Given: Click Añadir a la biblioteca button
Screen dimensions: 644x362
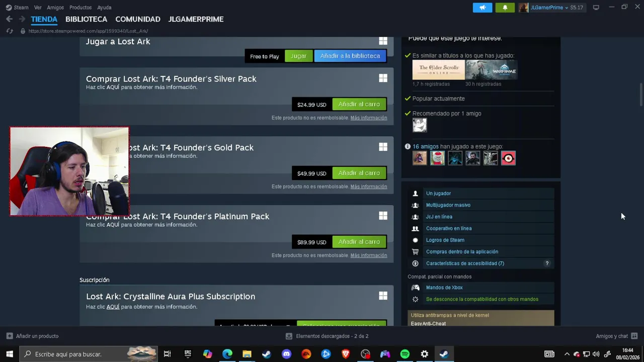Looking at the screenshot, I should pyautogui.click(x=350, y=56).
